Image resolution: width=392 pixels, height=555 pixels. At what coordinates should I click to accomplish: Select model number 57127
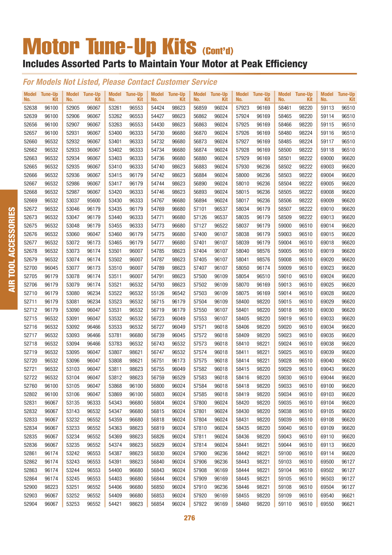[x=200, y=226]
